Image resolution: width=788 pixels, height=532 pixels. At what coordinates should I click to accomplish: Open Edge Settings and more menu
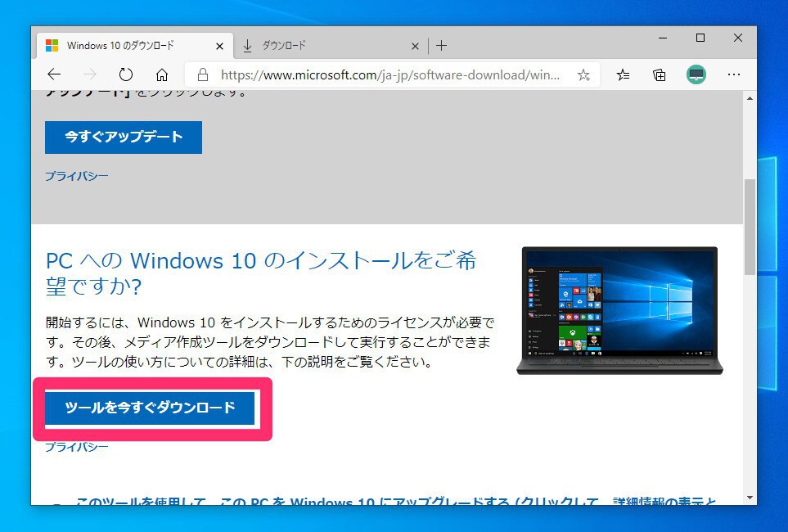coord(734,74)
